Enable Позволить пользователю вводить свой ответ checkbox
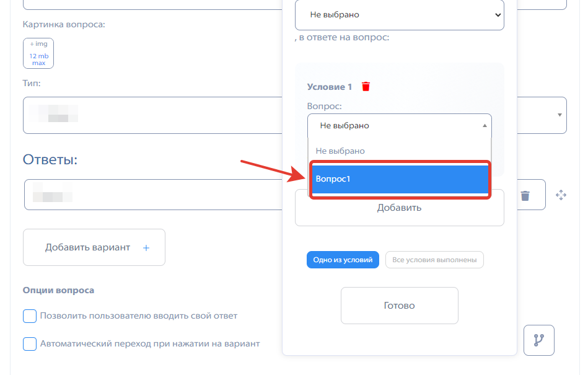 point(30,316)
